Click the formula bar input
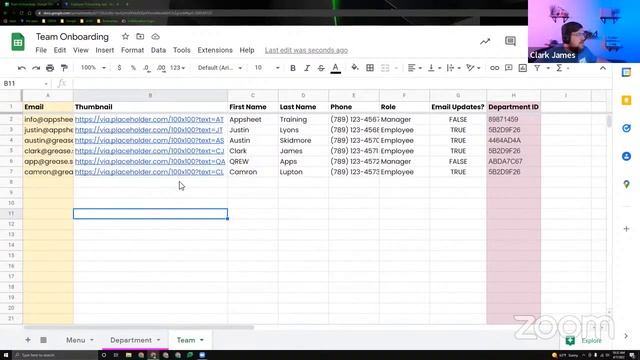Screen dimensions: 640x360 coord(341,83)
